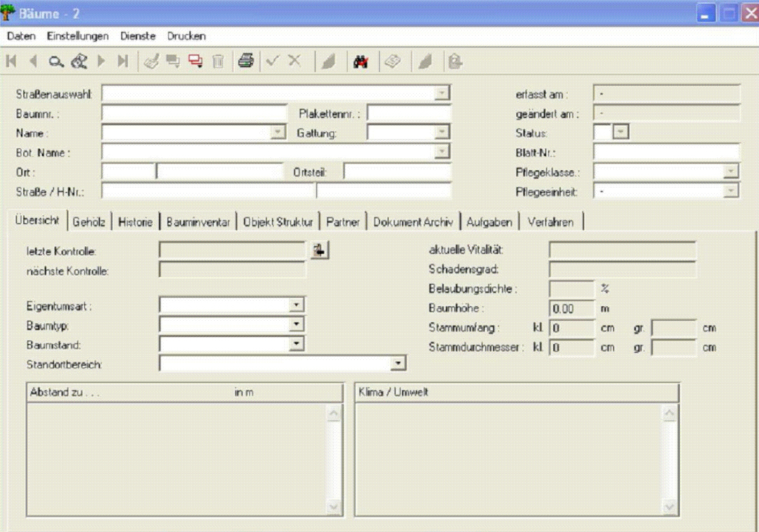The height and width of the screenshot is (532, 759).
Task: Switch to the Aufgaben tab
Action: 489,222
